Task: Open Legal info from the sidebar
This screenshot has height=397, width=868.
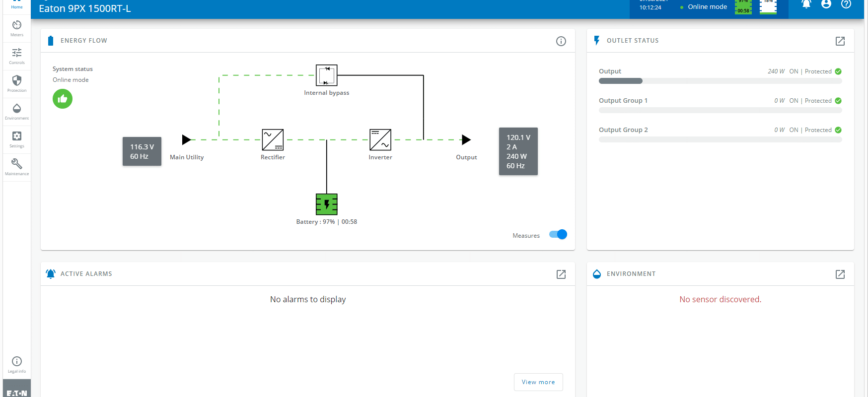Action: [17, 365]
